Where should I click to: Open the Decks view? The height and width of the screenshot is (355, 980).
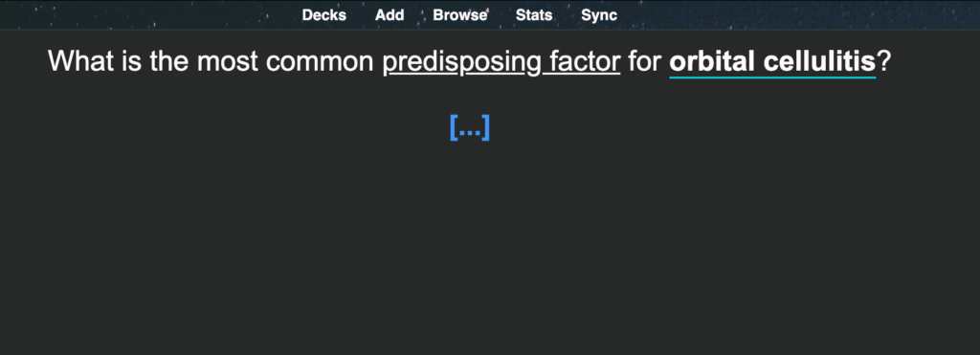point(323,15)
